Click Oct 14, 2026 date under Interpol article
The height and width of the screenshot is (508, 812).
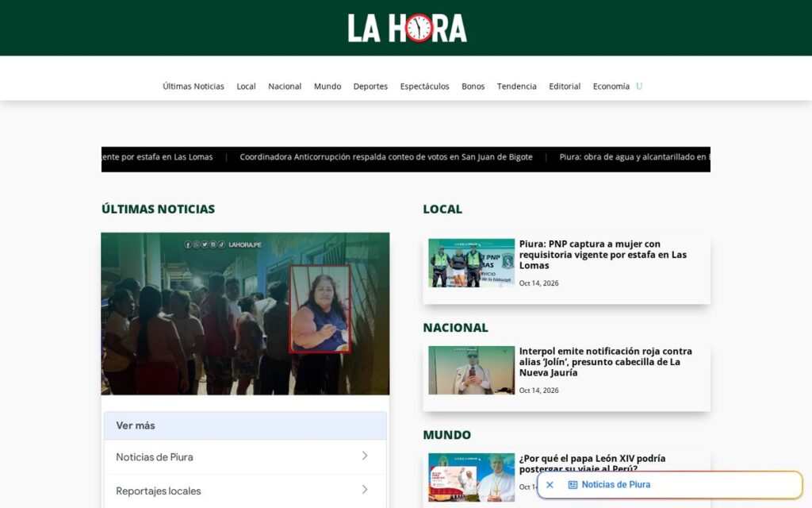[538, 391]
